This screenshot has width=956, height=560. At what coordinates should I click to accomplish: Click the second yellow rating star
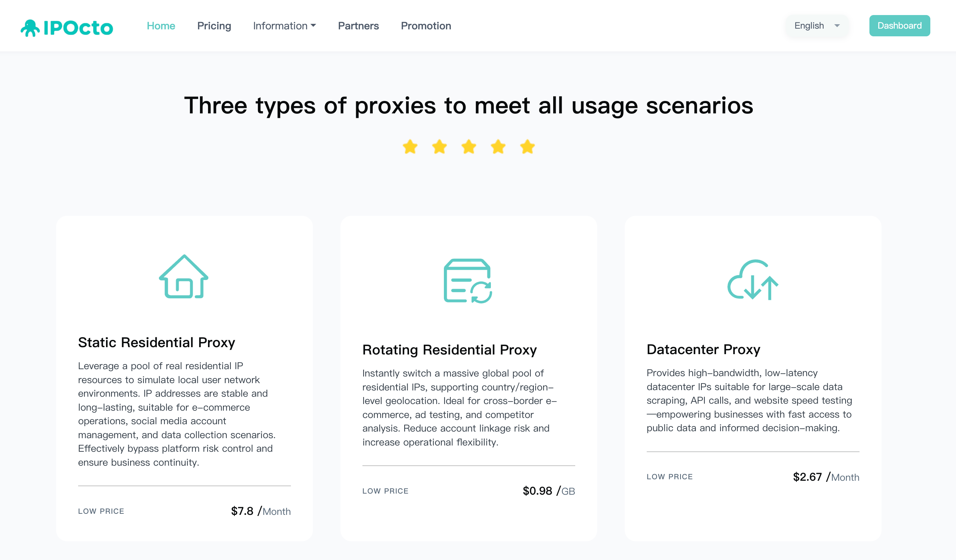(439, 147)
